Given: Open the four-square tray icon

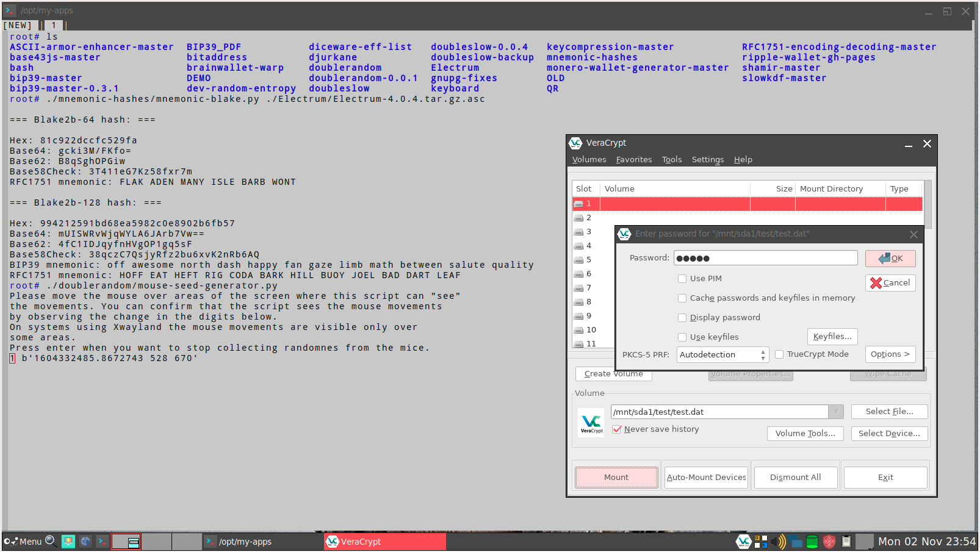Looking at the screenshot, I should [x=761, y=542].
